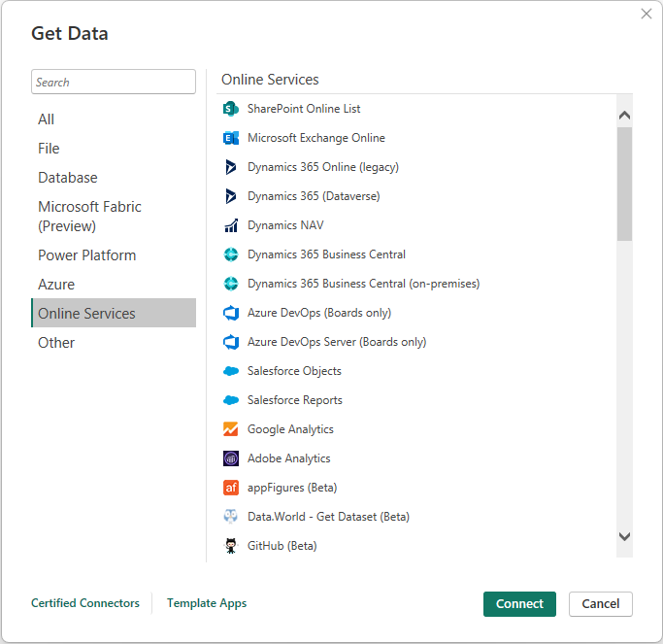Click the Adobe Analytics icon

(231, 458)
